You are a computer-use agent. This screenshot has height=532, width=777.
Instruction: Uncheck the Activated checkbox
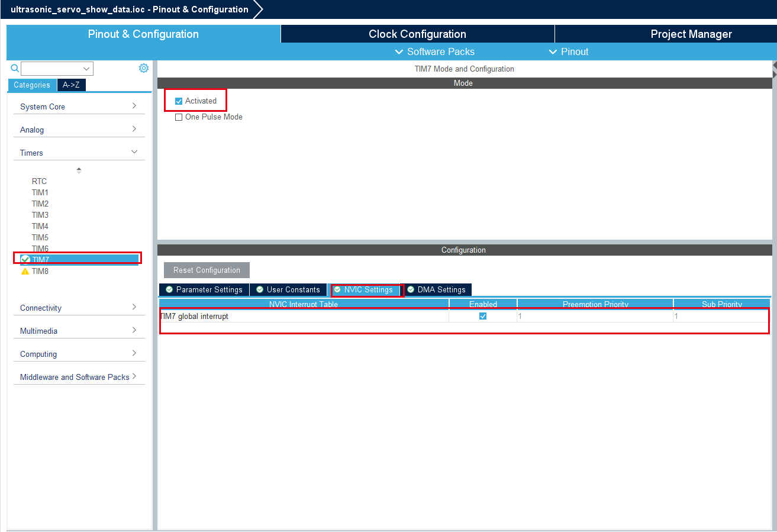click(179, 101)
